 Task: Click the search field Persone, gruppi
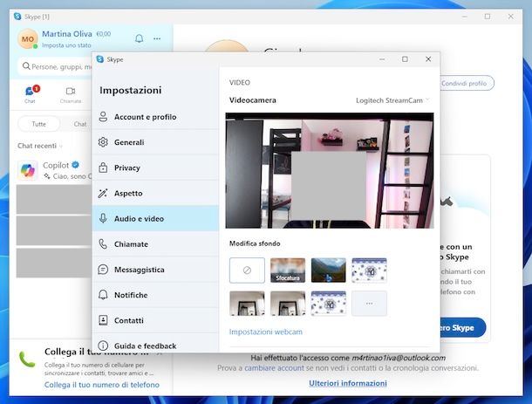click(56, 66)
